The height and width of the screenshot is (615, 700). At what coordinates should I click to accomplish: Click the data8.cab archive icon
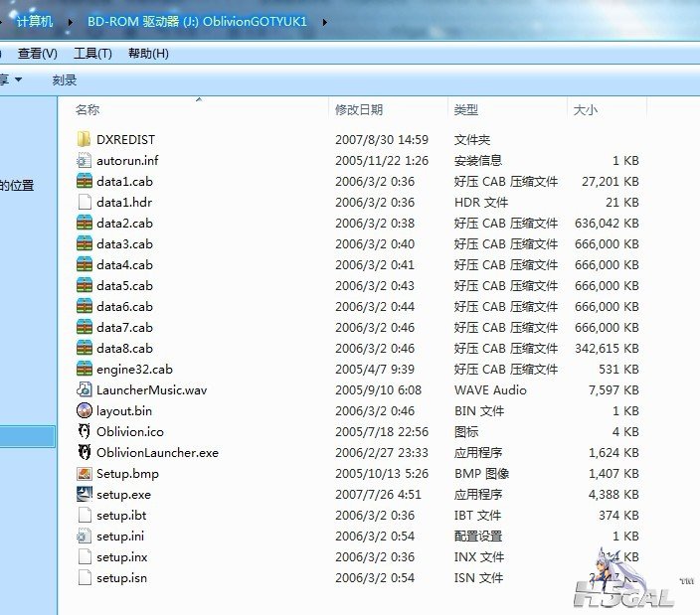point(84,349)
